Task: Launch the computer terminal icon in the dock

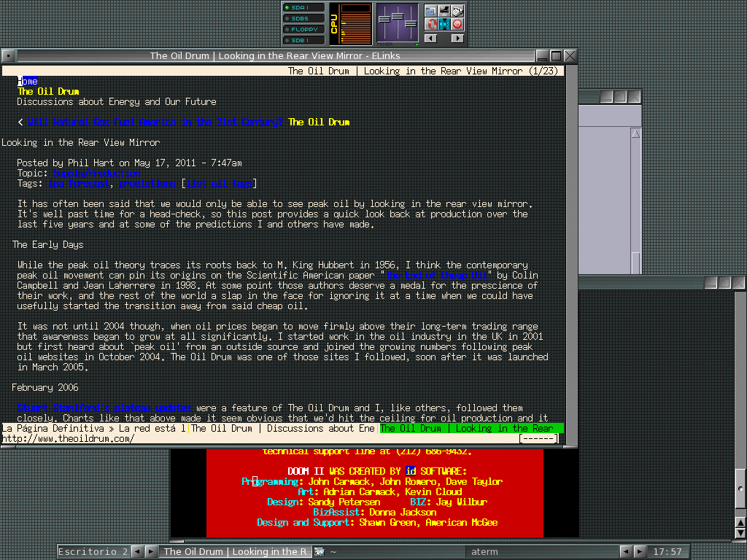Action: (444, 10)
